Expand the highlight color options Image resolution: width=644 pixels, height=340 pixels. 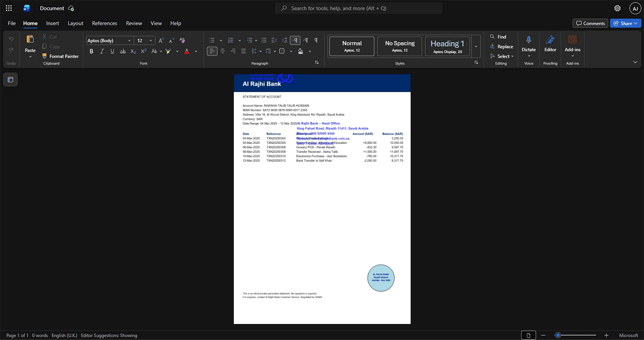pyautogui.click(x=177, y=51)
